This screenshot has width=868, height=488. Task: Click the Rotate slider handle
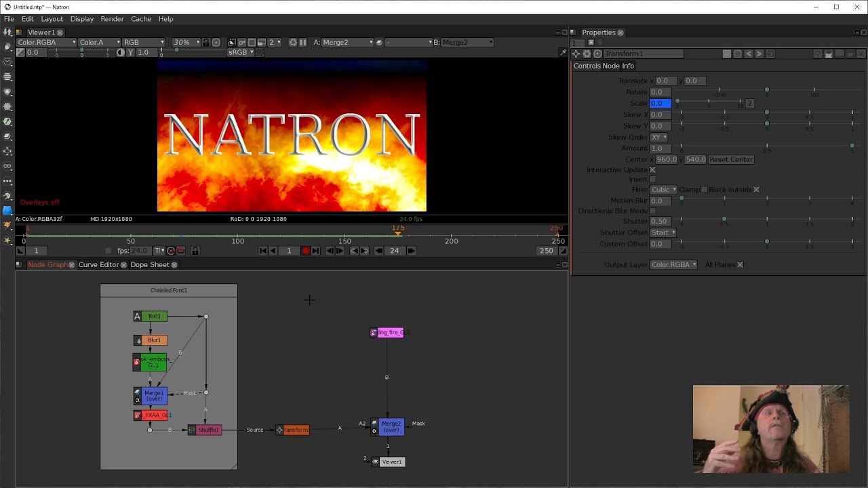point(767,90)
